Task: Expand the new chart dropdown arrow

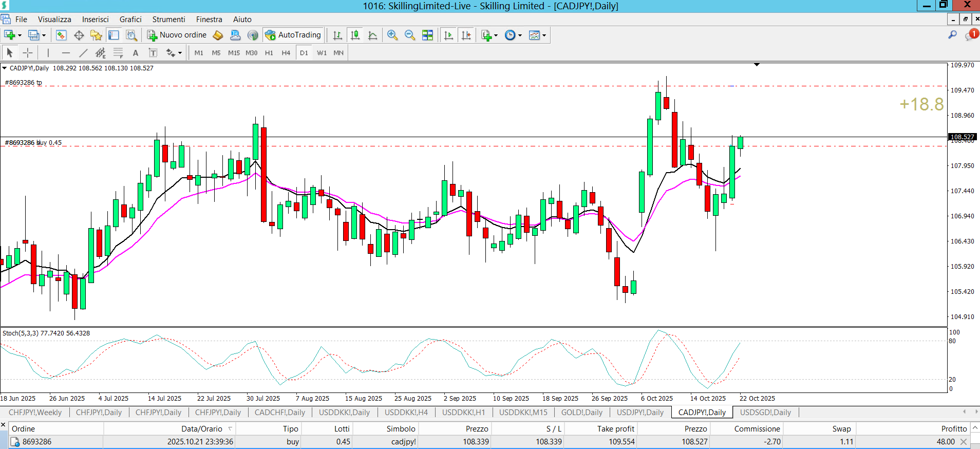Action: [x=20, y=35]
